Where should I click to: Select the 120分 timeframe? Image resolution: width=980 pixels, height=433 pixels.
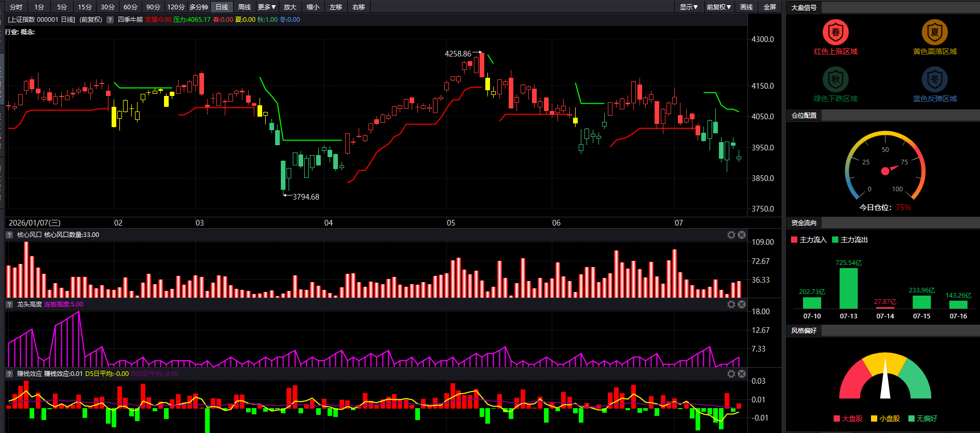pyautogui.click(x=176, y=7)
